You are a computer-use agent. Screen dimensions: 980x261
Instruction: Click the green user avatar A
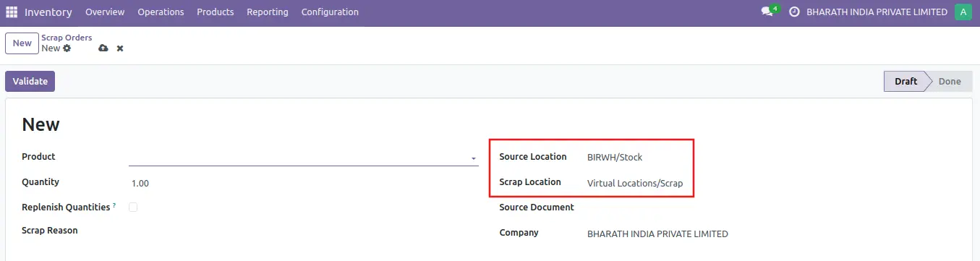(x=963, y=12)
